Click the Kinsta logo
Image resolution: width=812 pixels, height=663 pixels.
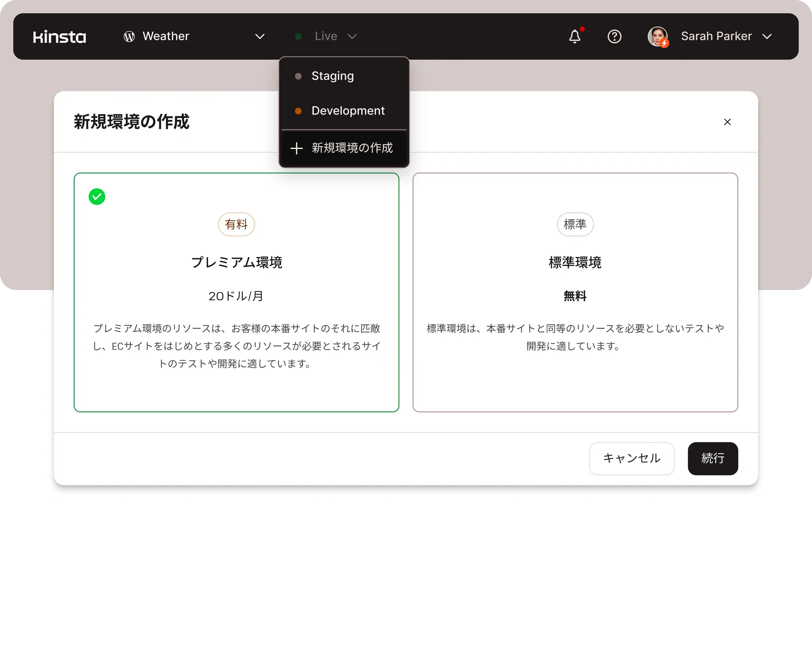pyautogui.click(x=60, y=37)
